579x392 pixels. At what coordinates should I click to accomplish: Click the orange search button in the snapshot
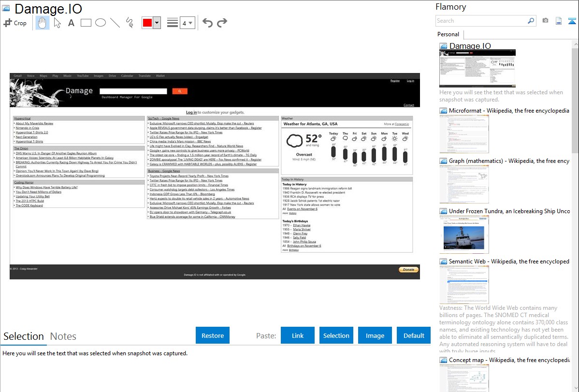point(180,91)
